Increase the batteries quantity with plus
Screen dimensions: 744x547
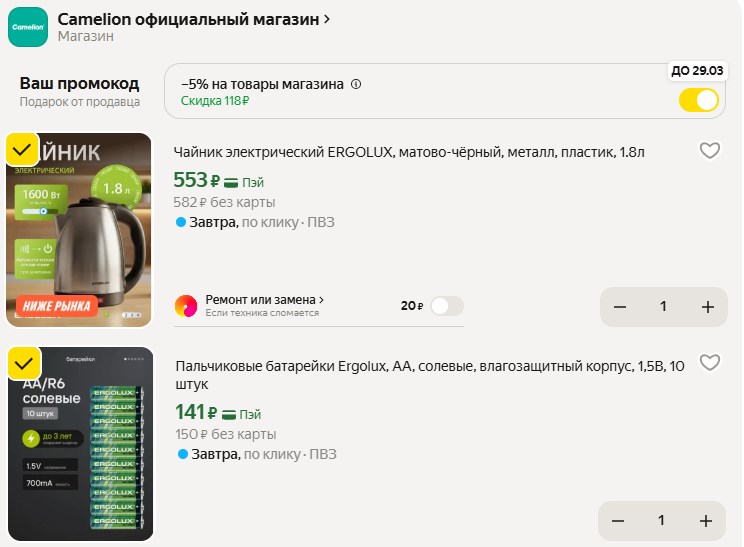tap(706, 521)
